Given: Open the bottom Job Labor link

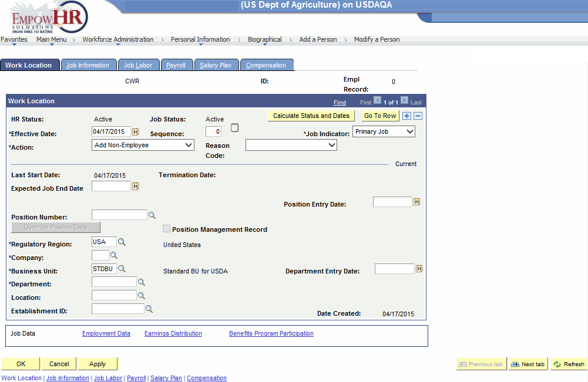Looking at the screenshot, I should click(x=108, y=378).
